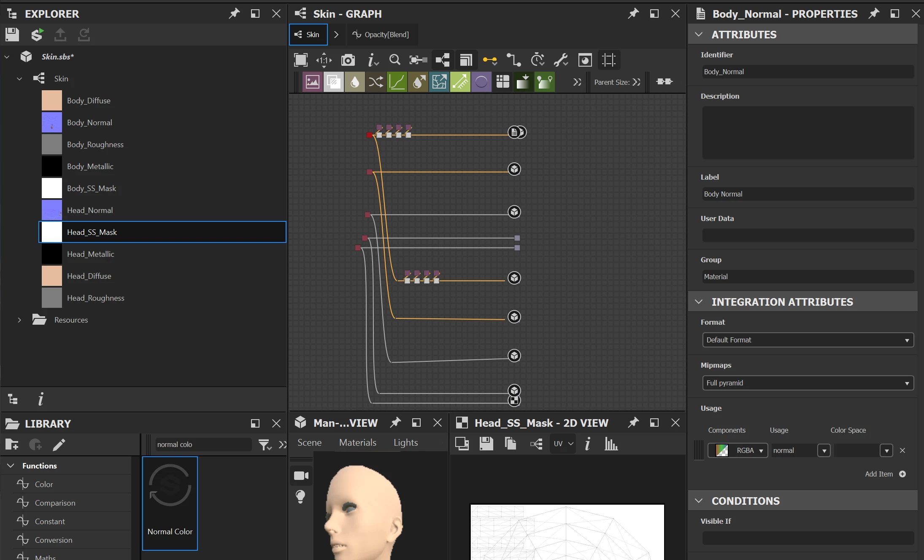Add a Curve node from the toolbar

pyautogui.click(x=397, y=82)
